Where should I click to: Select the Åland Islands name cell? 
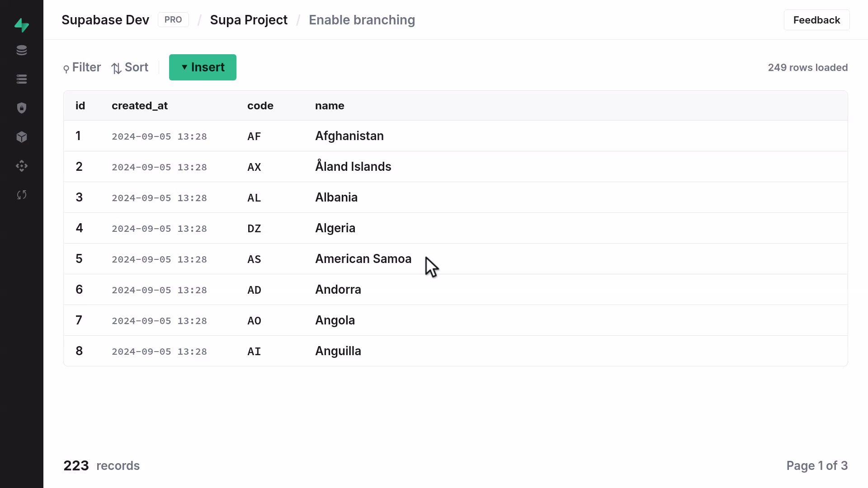point(353,167)
